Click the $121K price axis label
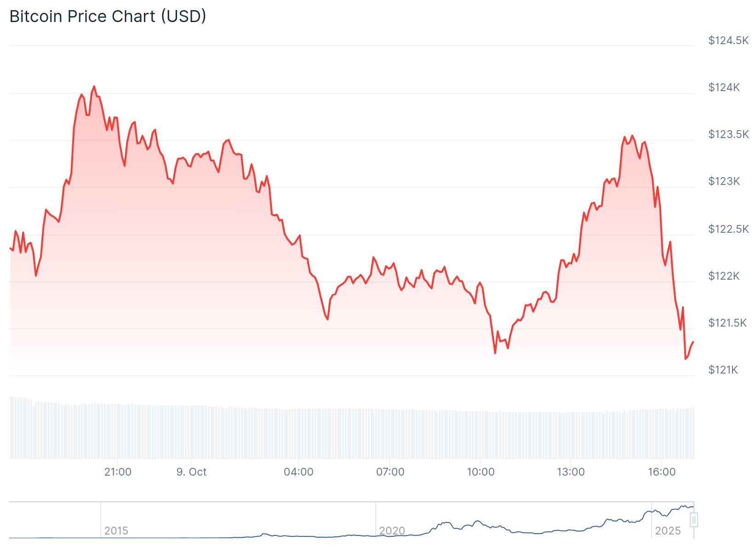 pos(723,370)
